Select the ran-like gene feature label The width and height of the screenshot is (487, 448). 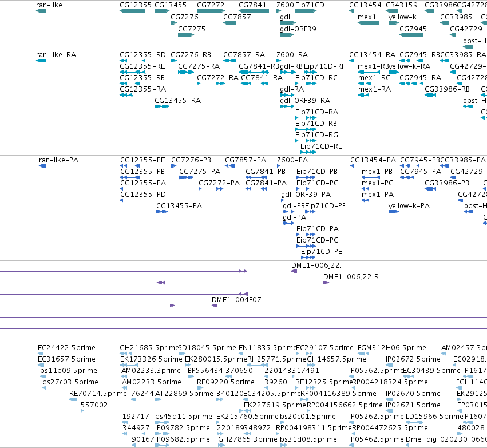pyautogui.click(x=49, y=5)
